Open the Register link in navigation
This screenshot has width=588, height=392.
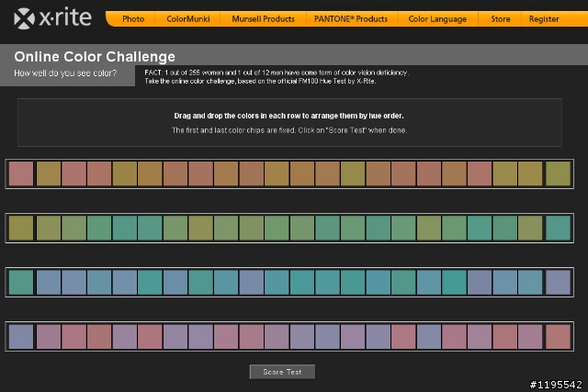pos(544,19)
